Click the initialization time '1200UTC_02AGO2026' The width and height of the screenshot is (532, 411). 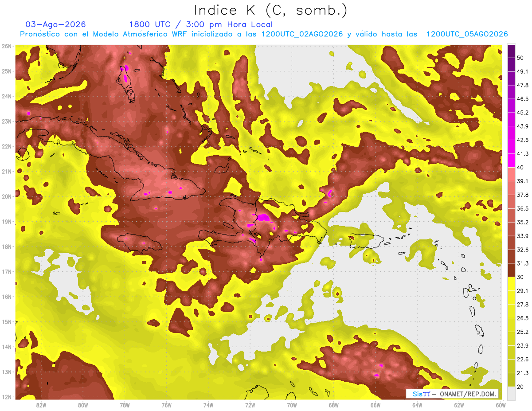click(302, 34)
